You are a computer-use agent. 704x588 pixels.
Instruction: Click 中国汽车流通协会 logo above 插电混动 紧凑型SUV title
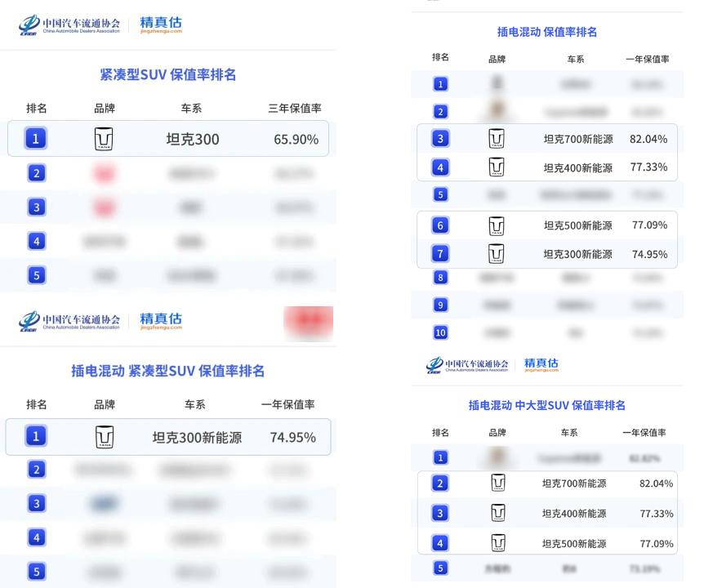69,321
